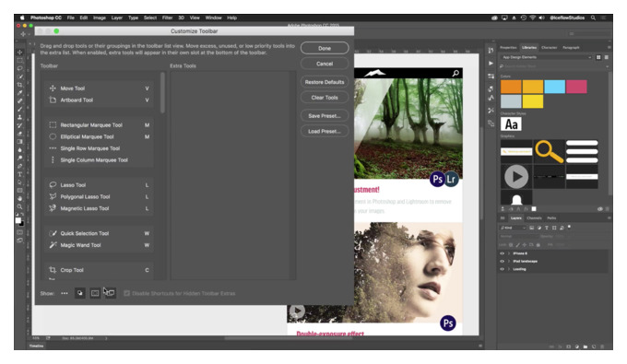Select the Pen tool icon
Screen dimensions: 627x364
point(19,166)
